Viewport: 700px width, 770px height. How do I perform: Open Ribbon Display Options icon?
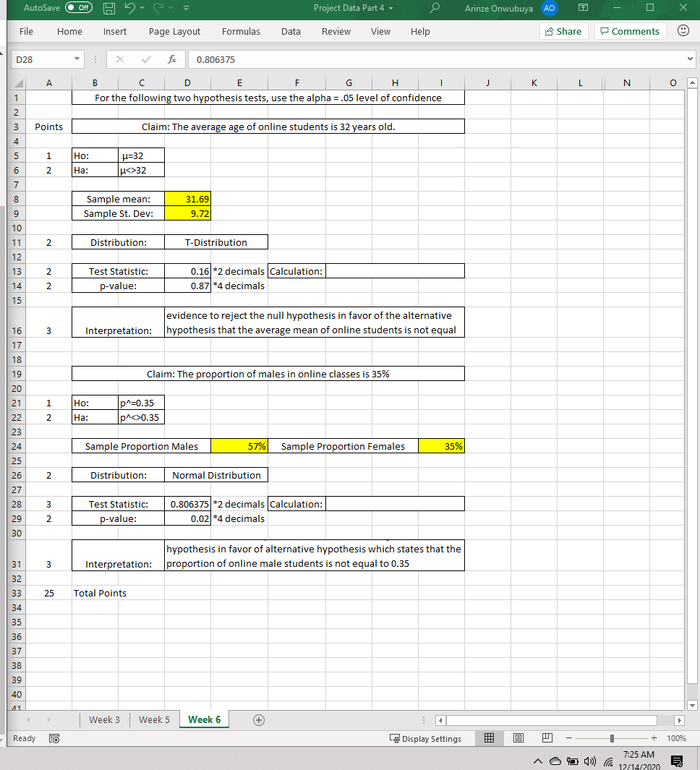pos(583,8)
